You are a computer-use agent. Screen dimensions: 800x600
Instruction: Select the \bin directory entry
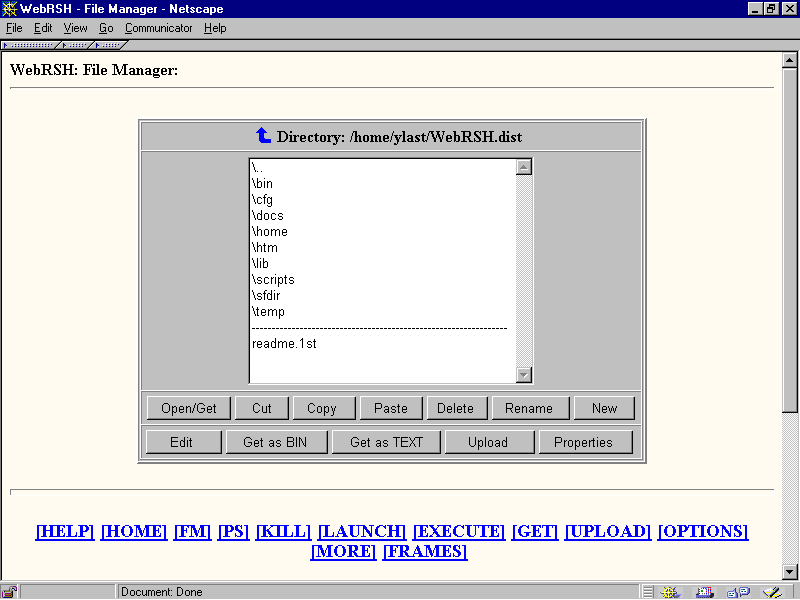pos(383,184)
